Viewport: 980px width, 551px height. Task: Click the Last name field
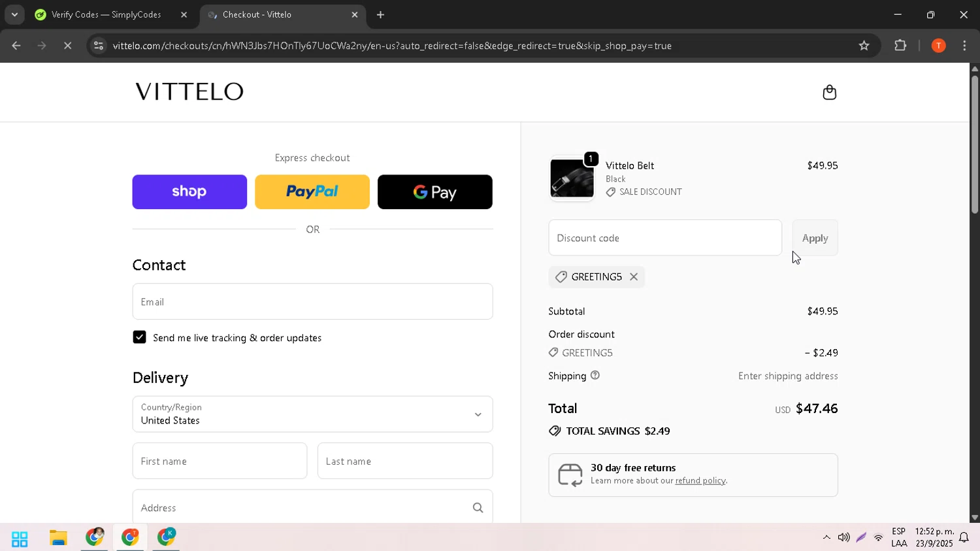click(x=405, y=461)
